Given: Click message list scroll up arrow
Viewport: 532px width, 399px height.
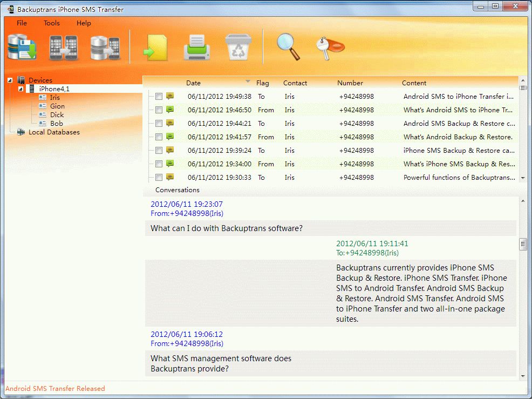Looking at the screenshot, I should tap(523, 80).
